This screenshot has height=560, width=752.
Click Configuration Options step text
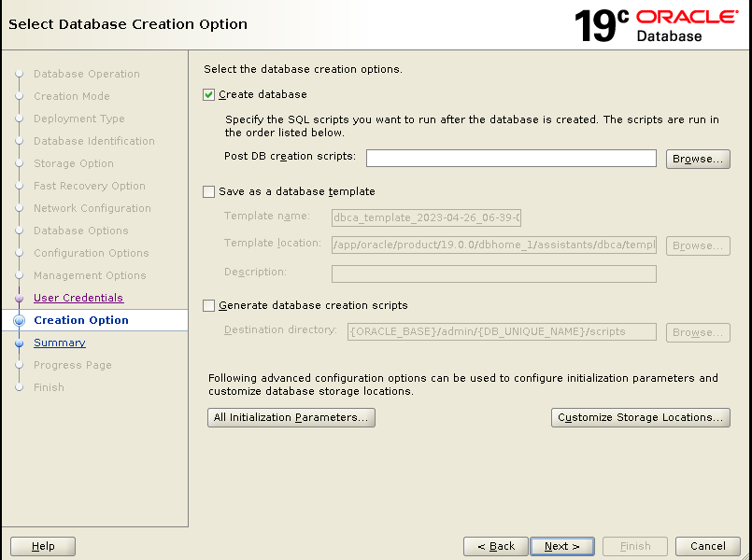click(92, 253)
